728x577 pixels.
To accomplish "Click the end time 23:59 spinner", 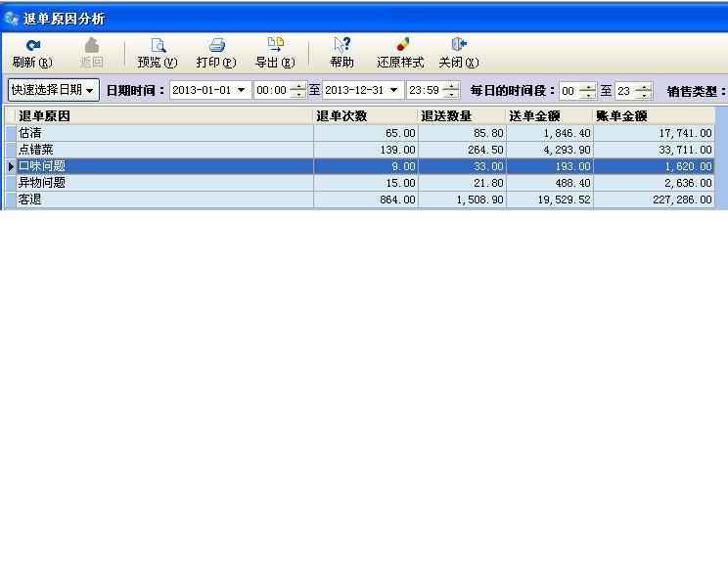I will point(450,90).
